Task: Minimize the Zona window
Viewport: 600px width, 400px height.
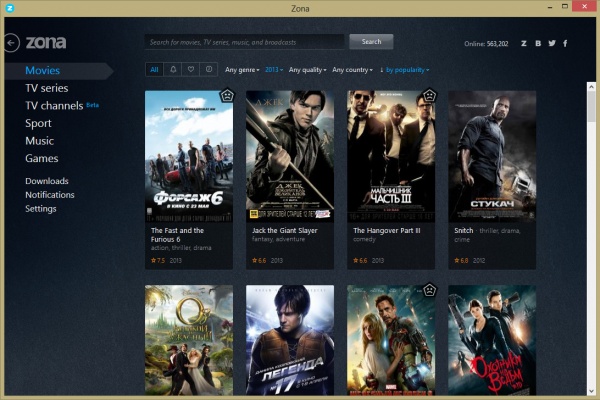Action: point(549,7)
